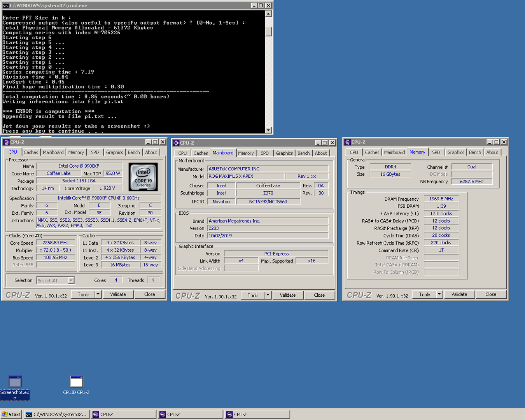Click Validate in left CPU-Z window

click(118, 294)
